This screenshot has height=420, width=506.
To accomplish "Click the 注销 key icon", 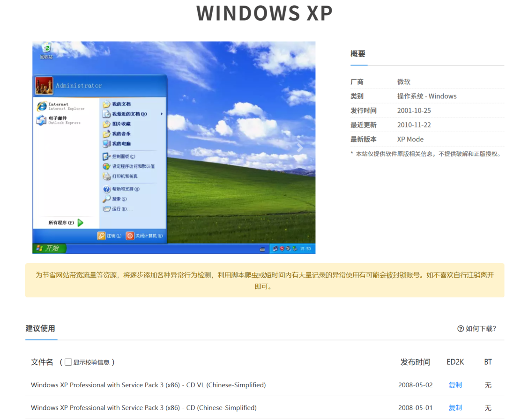I will [101, 236].
